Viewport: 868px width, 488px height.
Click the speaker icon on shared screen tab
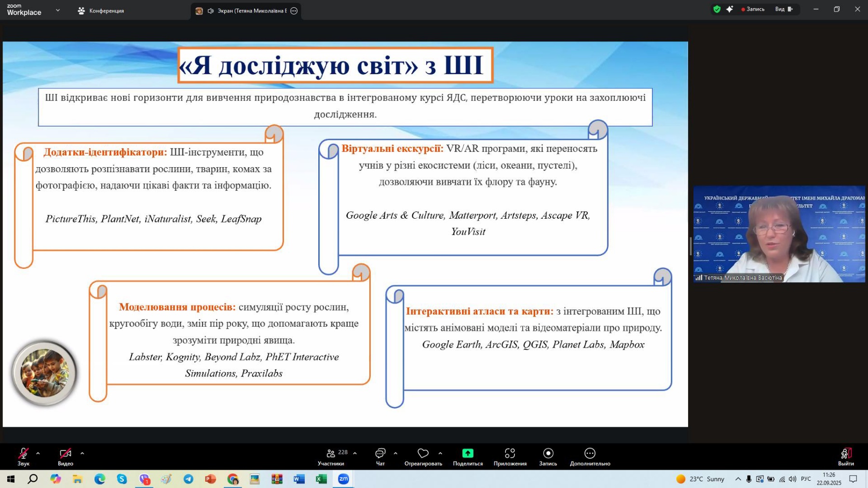[211, 11]
